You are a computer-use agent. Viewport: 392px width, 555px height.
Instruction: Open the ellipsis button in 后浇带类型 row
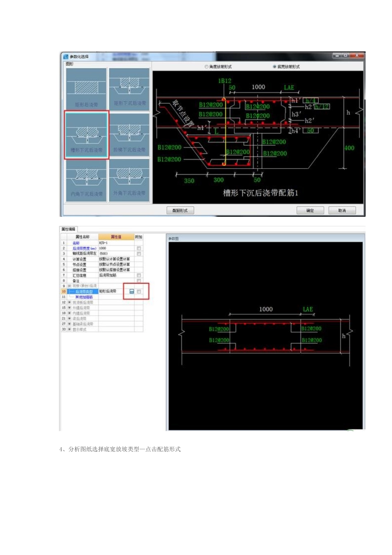[132, 292]
